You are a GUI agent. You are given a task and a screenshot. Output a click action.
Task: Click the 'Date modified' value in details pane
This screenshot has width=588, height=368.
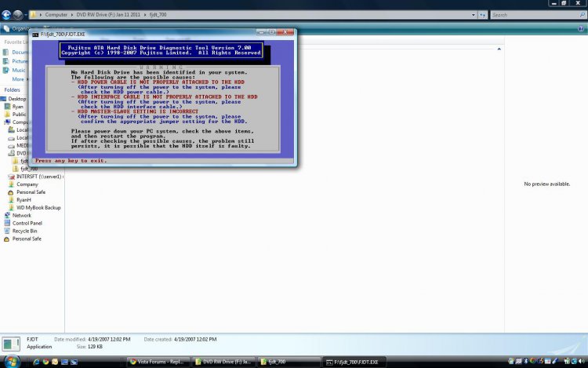pyautogui.click(x=109, y=339)
